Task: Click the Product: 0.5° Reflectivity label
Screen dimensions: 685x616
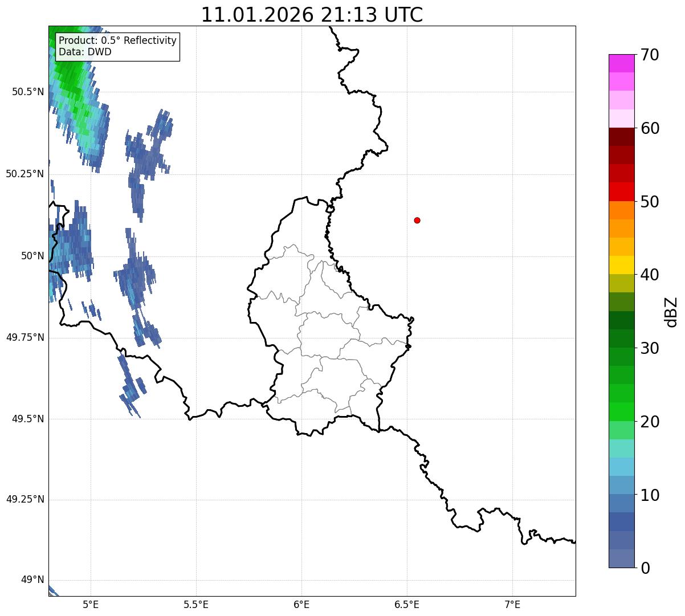Action: 118,41
